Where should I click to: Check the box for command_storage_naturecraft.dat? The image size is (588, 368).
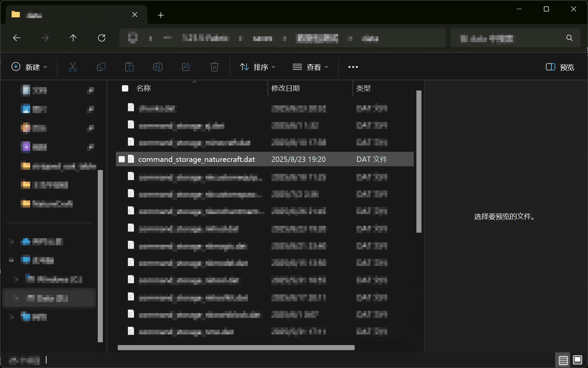[x=122, y=159]
